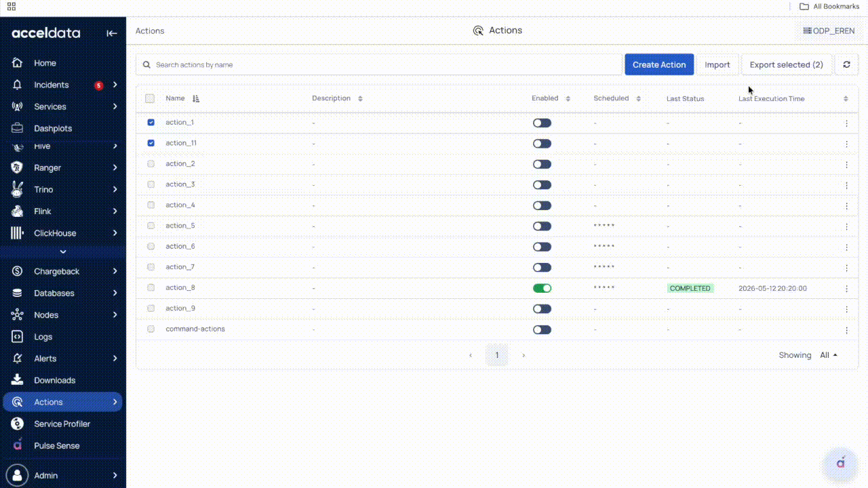Uncheck the action_1 row checkbox
This screenshot has height=488, width=868.
pos(151,123)
